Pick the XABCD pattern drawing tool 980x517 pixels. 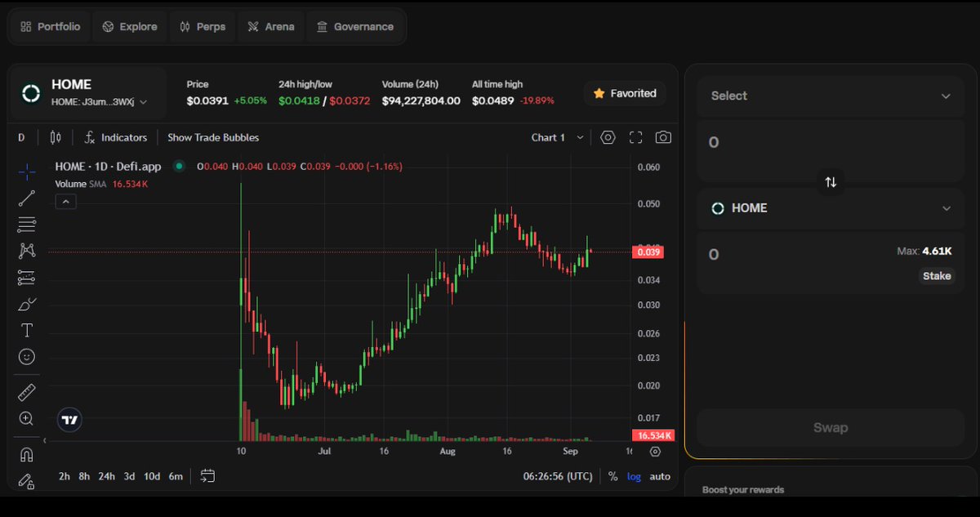click(x=26, y=251)
